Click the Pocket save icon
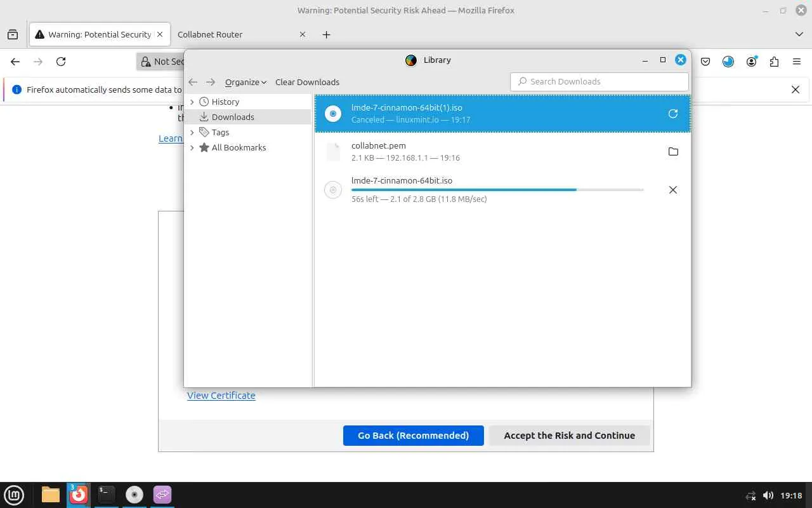This screenshot has height=508, width=812. pos(705,62)
